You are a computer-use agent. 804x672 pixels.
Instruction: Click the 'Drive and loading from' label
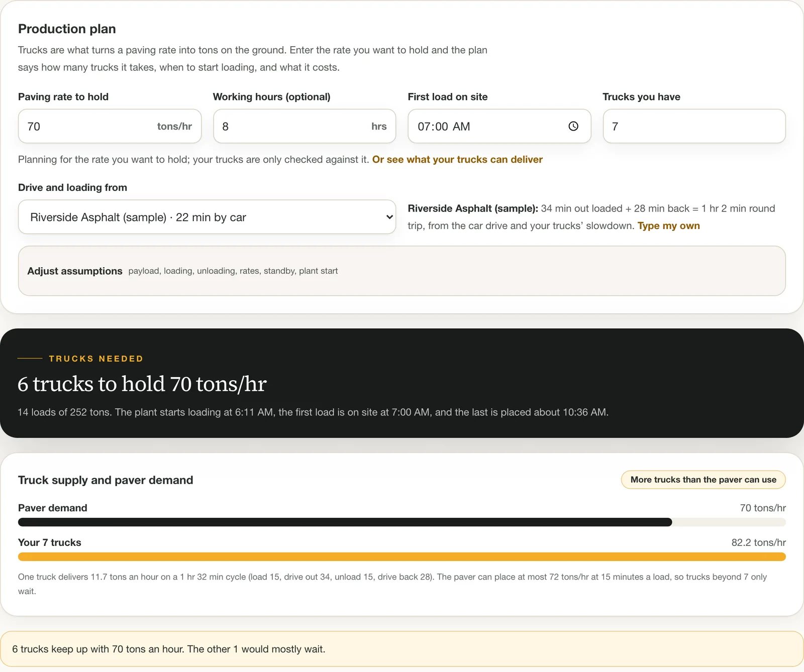tap(72, 187)
